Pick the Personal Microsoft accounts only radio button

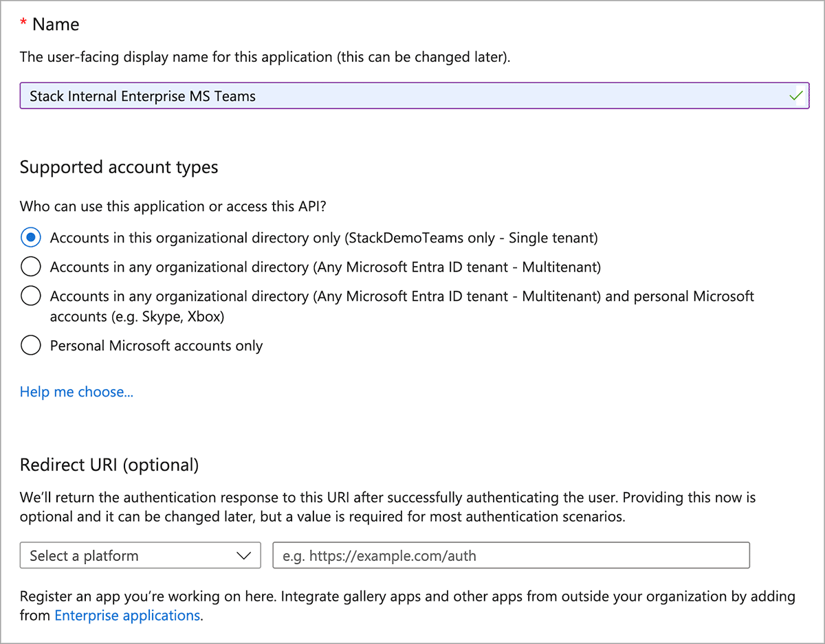31,346
